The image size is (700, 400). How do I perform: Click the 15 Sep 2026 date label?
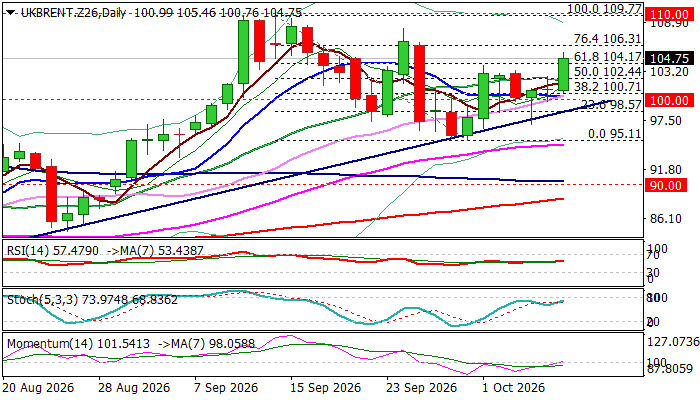[x=325, y=388]
